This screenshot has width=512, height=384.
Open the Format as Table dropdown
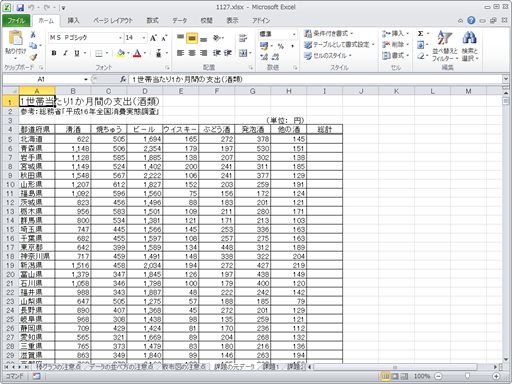click(x=339, y=45)
